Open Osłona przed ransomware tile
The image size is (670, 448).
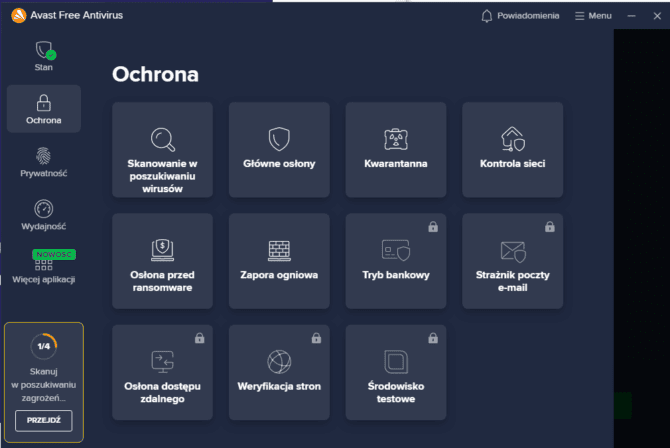point(162,261)
